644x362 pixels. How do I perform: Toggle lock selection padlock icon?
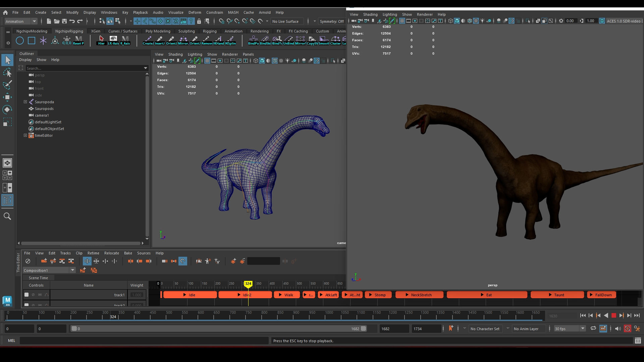pyautogui.click(x=199, y=21)
